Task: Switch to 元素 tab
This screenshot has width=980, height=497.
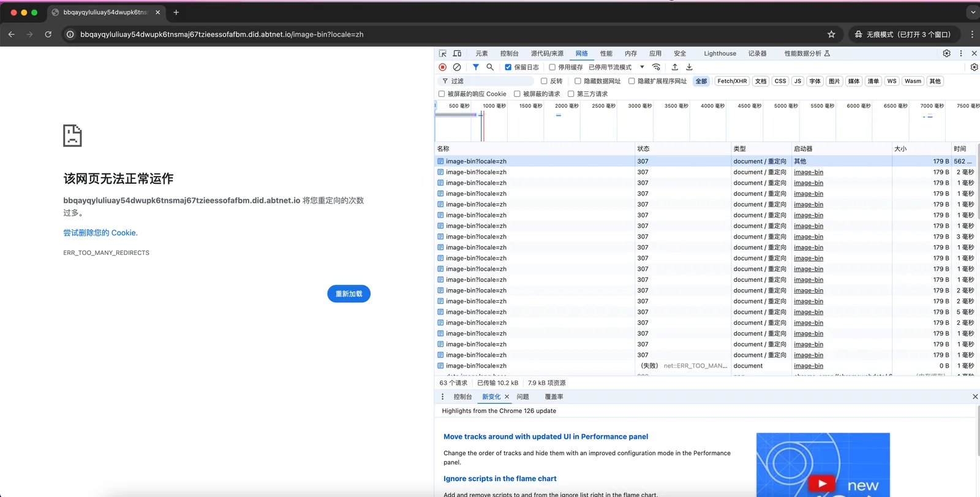Action: (482, 53)
